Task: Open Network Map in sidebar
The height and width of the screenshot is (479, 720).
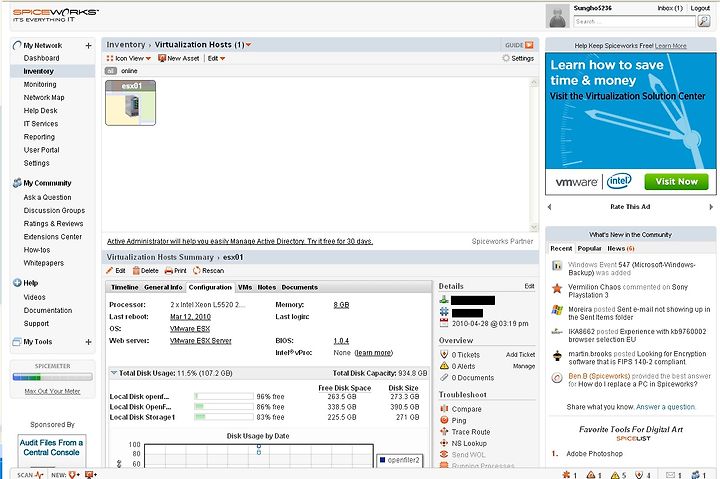Action: (44, 97)
